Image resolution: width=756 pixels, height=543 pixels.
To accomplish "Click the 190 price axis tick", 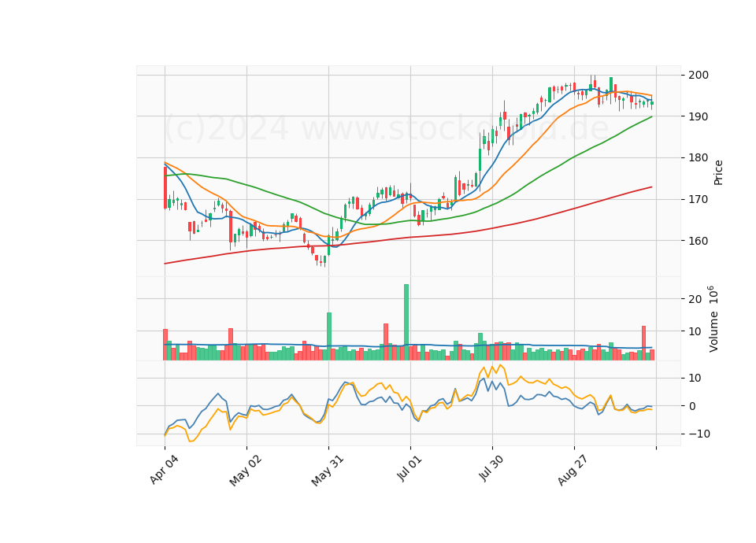I will coord(699,116).
